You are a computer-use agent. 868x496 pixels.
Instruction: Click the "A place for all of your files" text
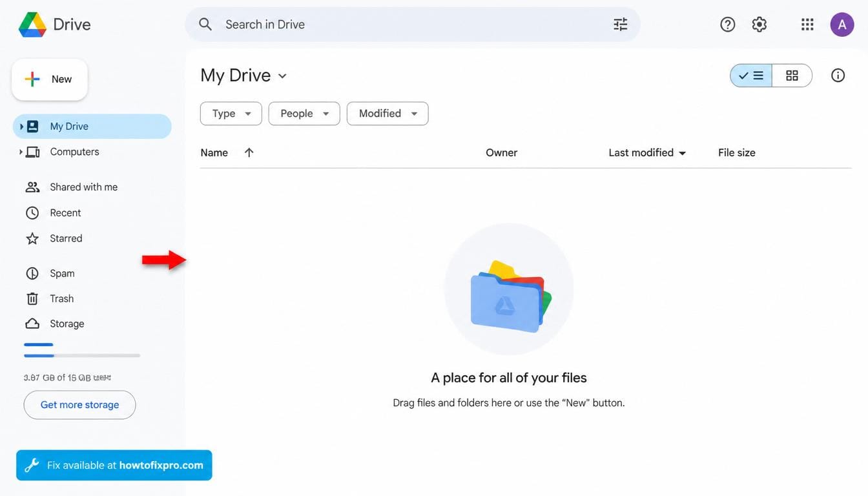pos(509,378)
